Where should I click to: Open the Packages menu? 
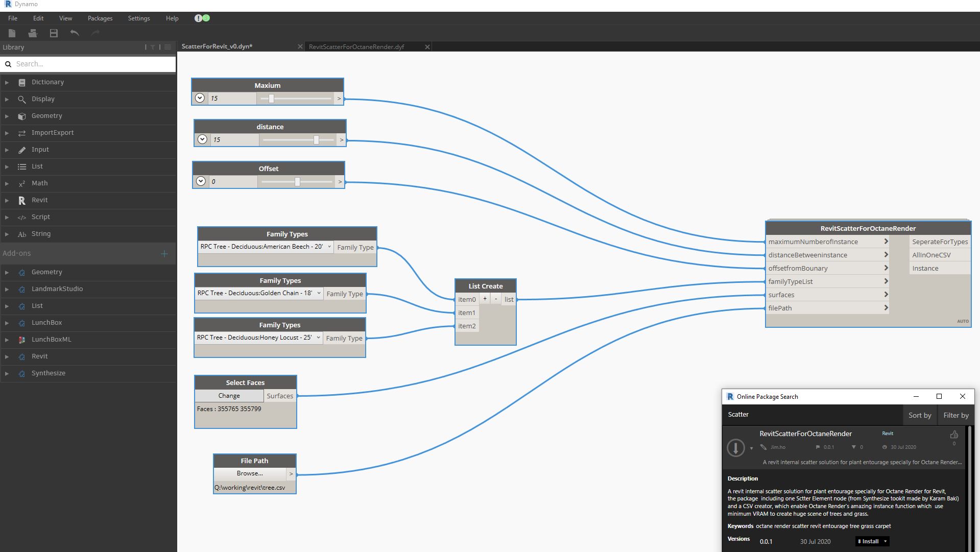click(100, 18)
